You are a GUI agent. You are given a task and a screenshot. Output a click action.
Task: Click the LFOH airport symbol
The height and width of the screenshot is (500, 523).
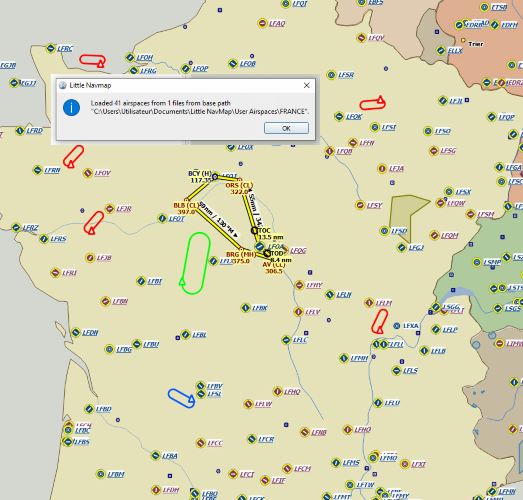tap(130, 57)
